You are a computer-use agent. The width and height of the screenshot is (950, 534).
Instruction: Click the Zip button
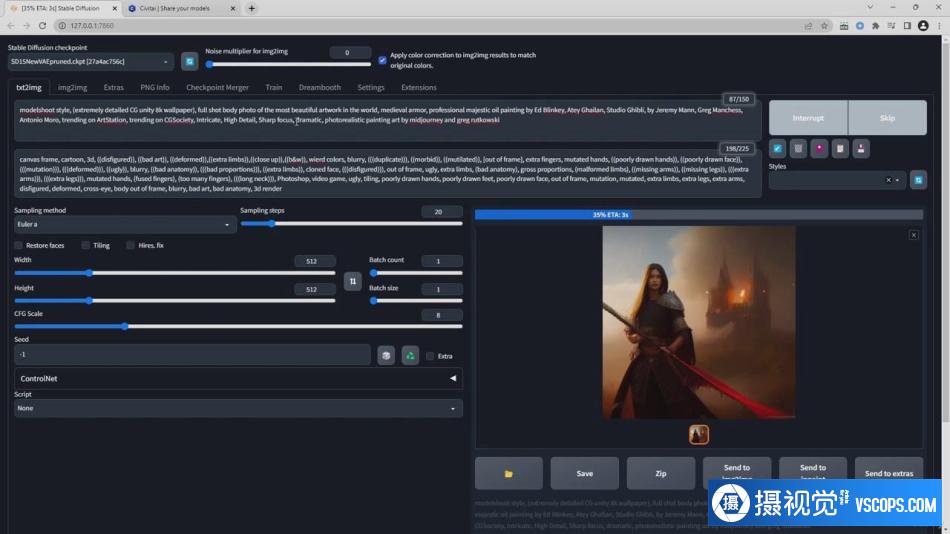point(660,473)
